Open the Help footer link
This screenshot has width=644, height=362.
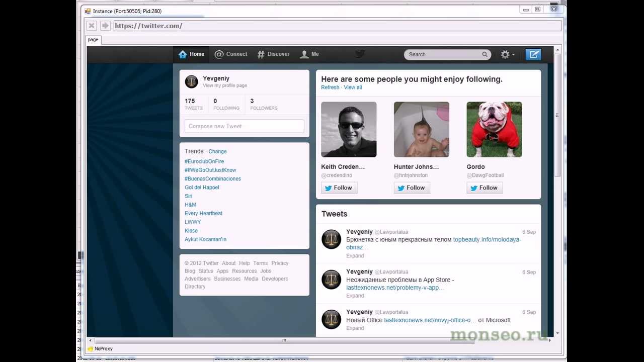tap(245, 263)
